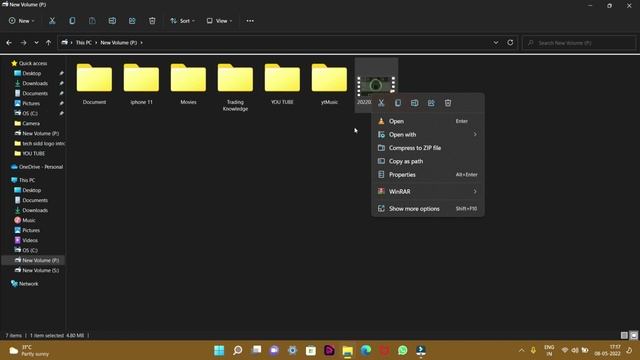Go forward with the right arrow button
Image resolution: width=640 pixels, height=360 pixels.
[x=23, y=42]
